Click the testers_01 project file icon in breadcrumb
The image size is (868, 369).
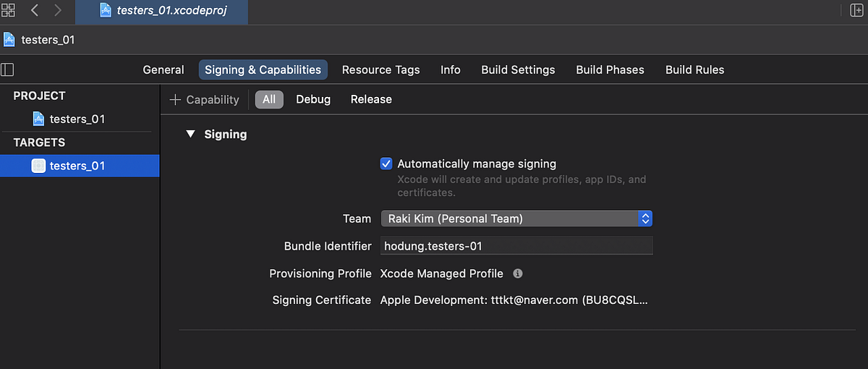9,40
